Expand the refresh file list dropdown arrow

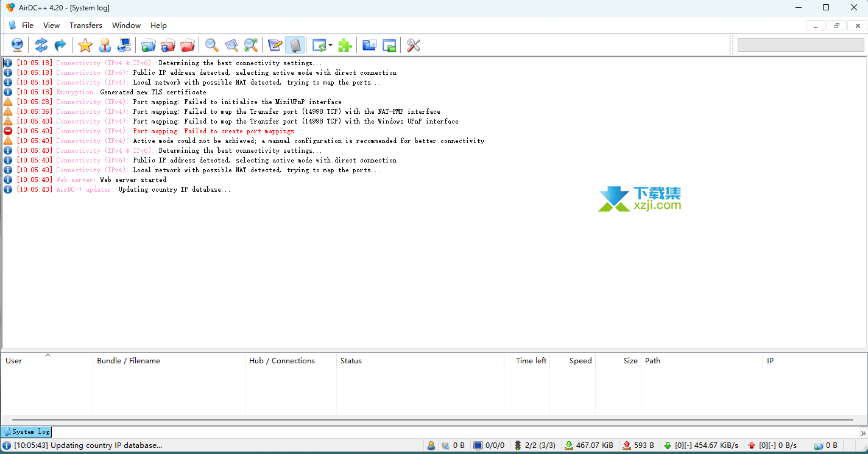[331, 45]
